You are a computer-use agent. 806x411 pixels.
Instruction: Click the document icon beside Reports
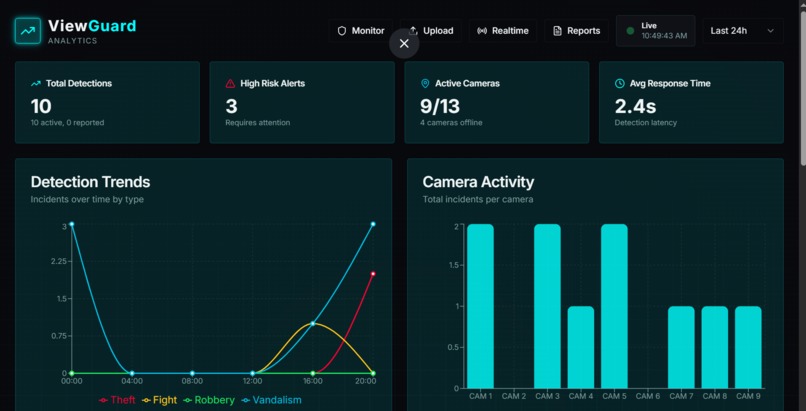557,31
